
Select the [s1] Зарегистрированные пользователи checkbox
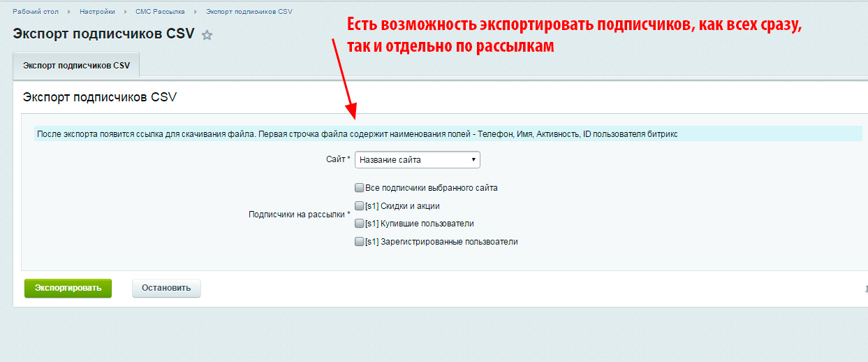[359, 242]
